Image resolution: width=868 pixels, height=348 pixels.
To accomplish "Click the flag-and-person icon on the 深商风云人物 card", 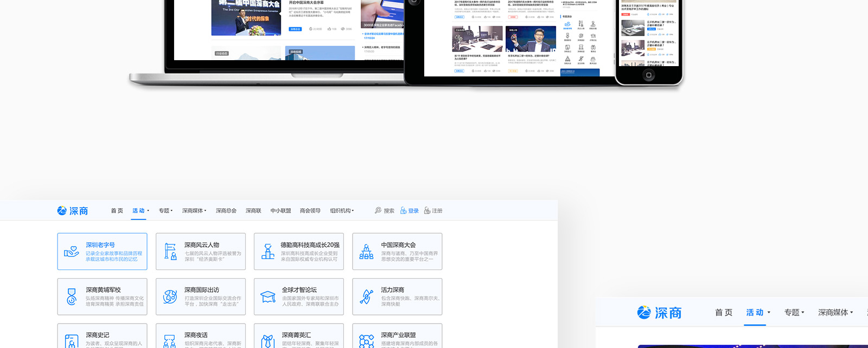I will 170,252.
